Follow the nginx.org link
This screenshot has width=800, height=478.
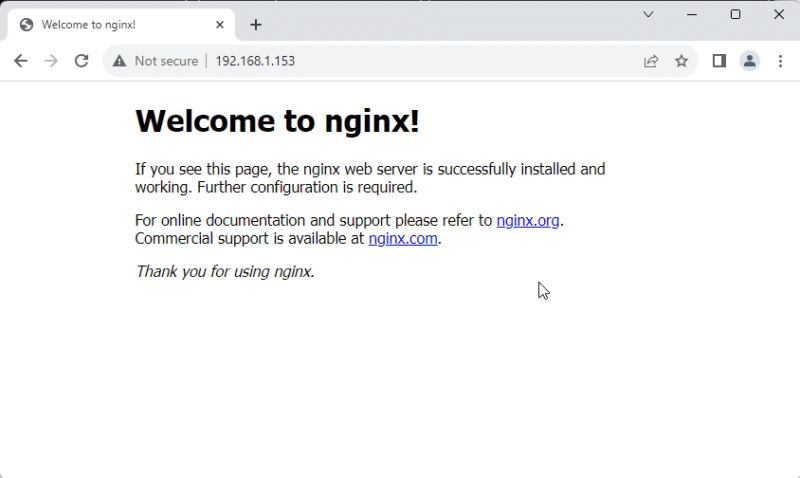tap(527, 221)
